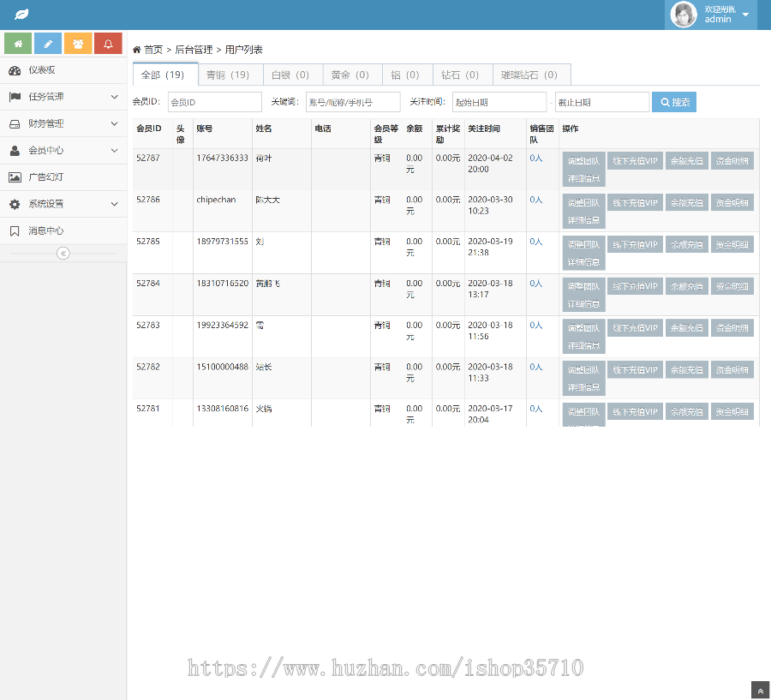Click the 搜索 search button
Screen dimensions: 771x700
coord(674,102)
